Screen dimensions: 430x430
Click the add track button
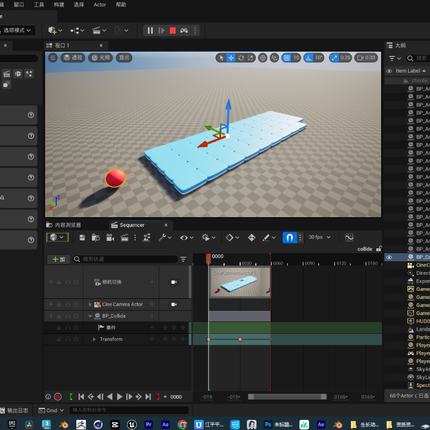59,259
